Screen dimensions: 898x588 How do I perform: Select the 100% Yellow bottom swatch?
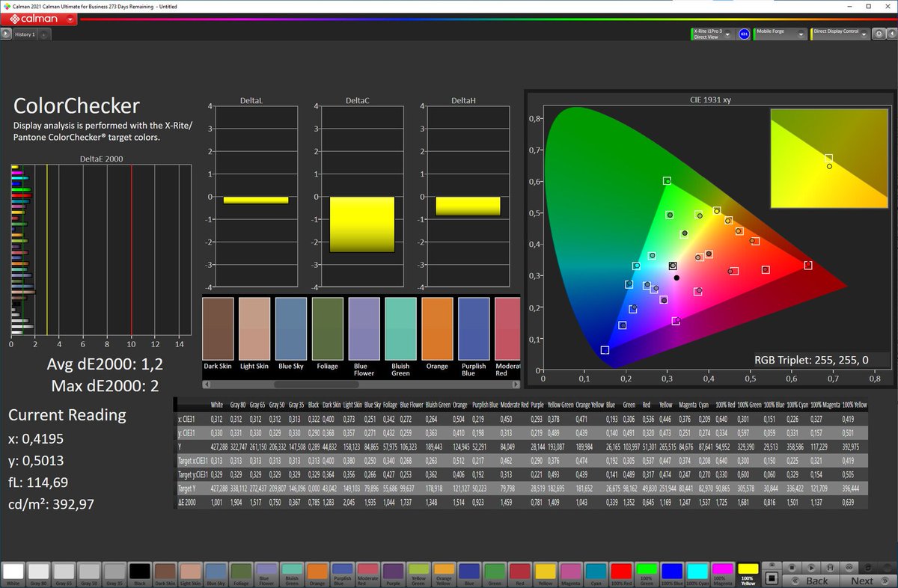point(748,574)
